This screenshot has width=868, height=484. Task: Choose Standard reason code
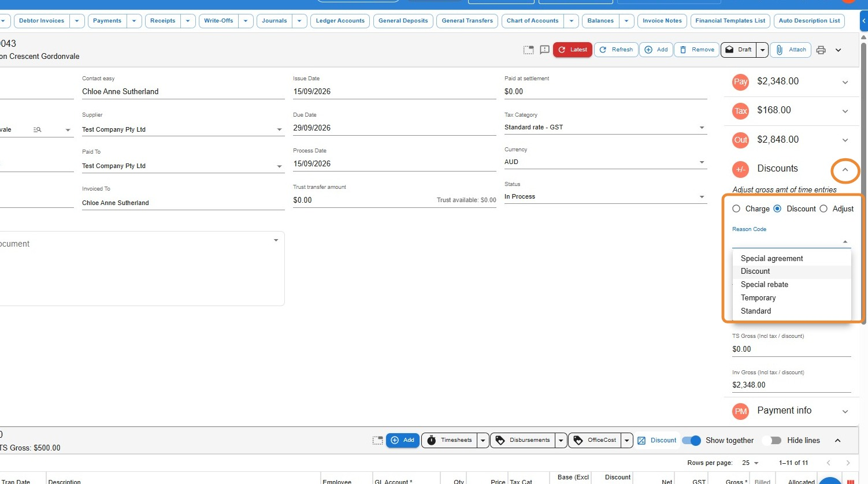tap(792, 311)
